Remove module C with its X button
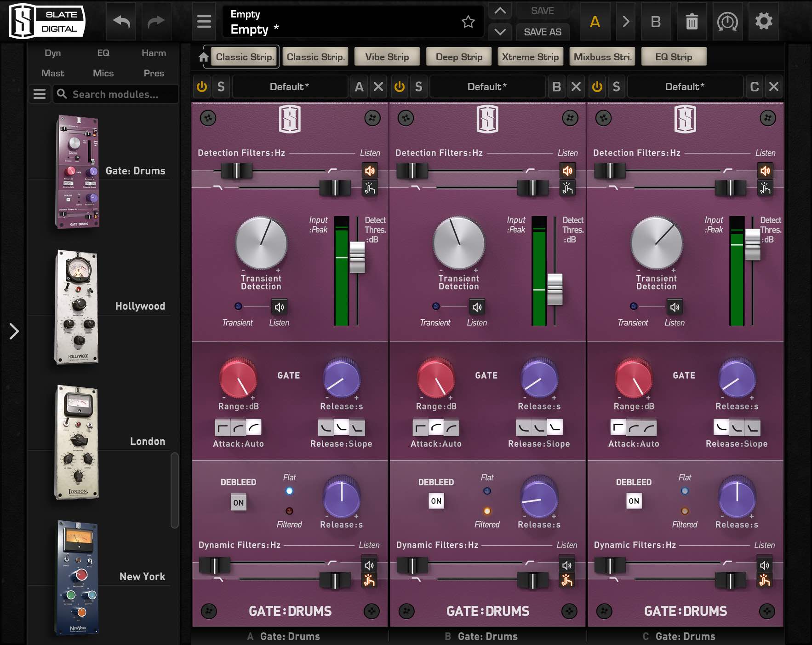This screenshot has width=812, height=645. point(774,86)
